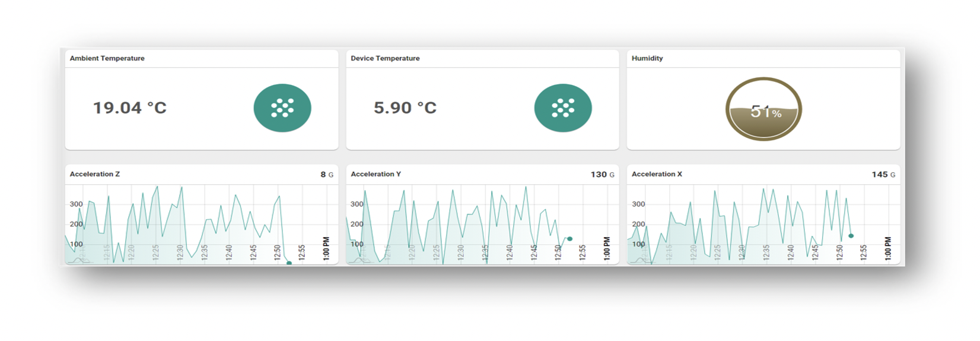Select the Device Temperature widget title
This screenshot has width=980, height=341.
pos(385,58)
